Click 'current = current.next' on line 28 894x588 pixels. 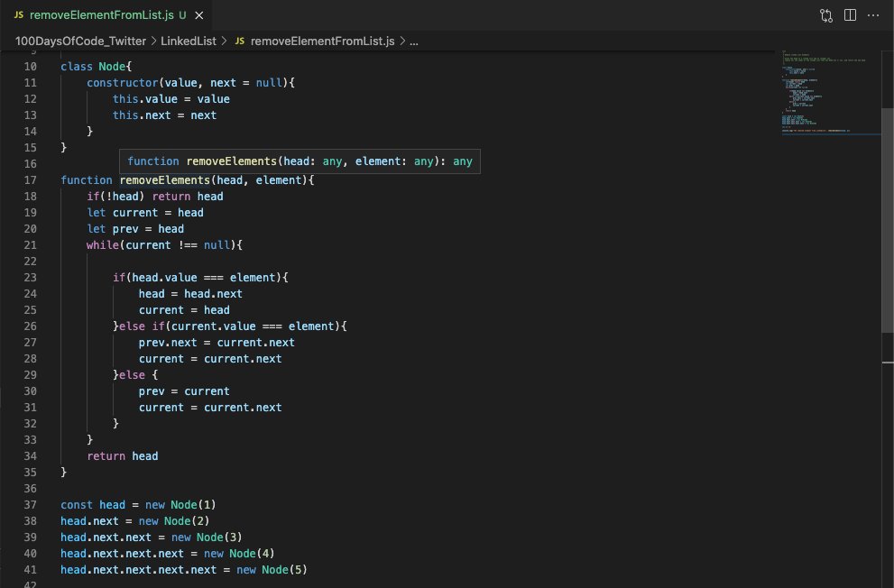(210, 359)
